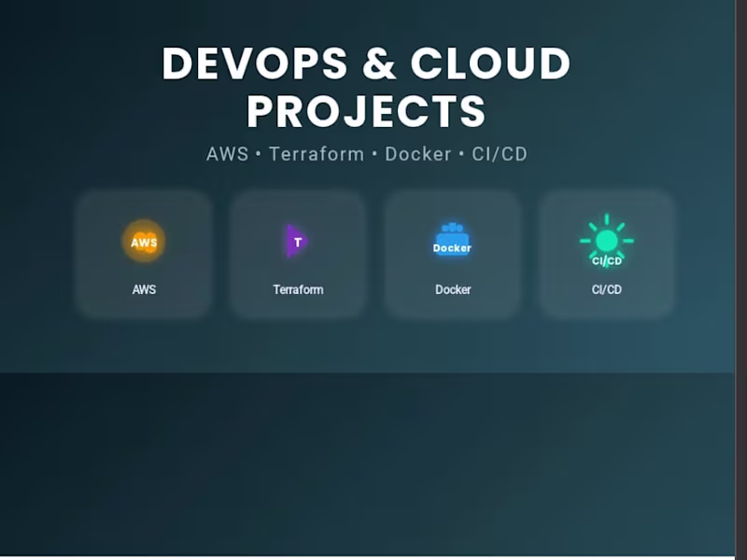Click the DEVOPS & CLOUD PROJECTS heading
Viewport: 747px width, 560px height.
point(367,88)
